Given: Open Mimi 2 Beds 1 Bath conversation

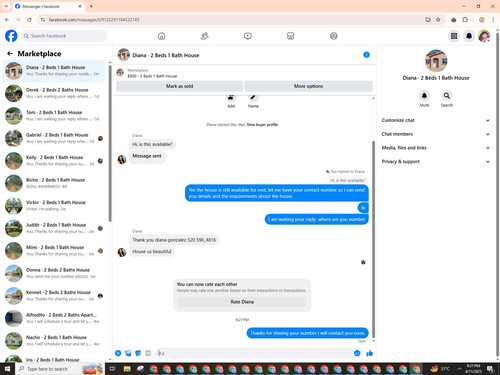Looking at the screenshot, I should coord(54,251).
